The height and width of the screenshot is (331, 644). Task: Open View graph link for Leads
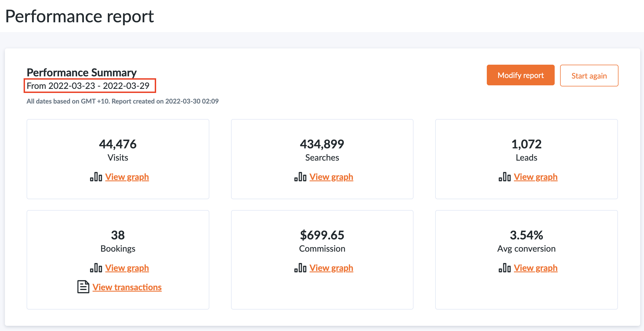click(536, 177)
